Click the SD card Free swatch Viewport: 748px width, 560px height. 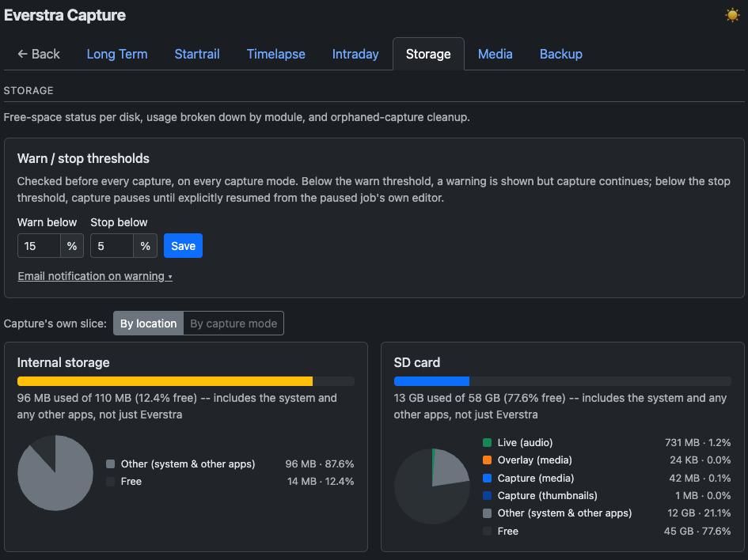coord(487,531)
